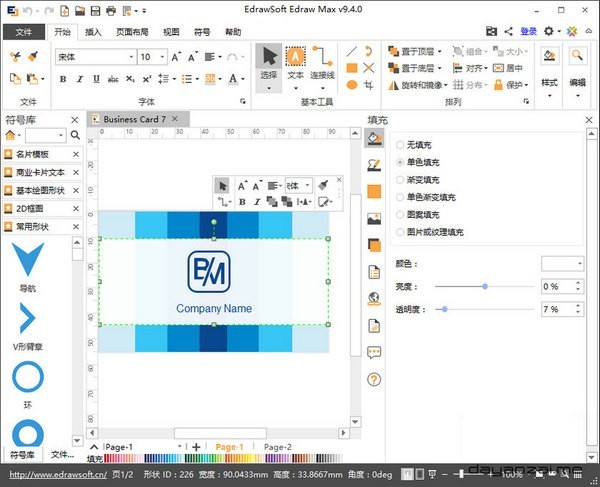Add a new page with plus icon

196,447
